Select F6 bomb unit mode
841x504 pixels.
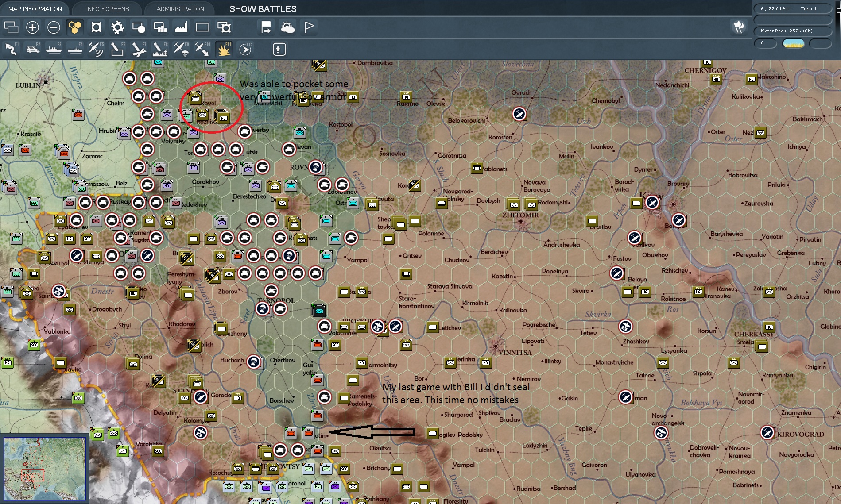pos(117,49)
